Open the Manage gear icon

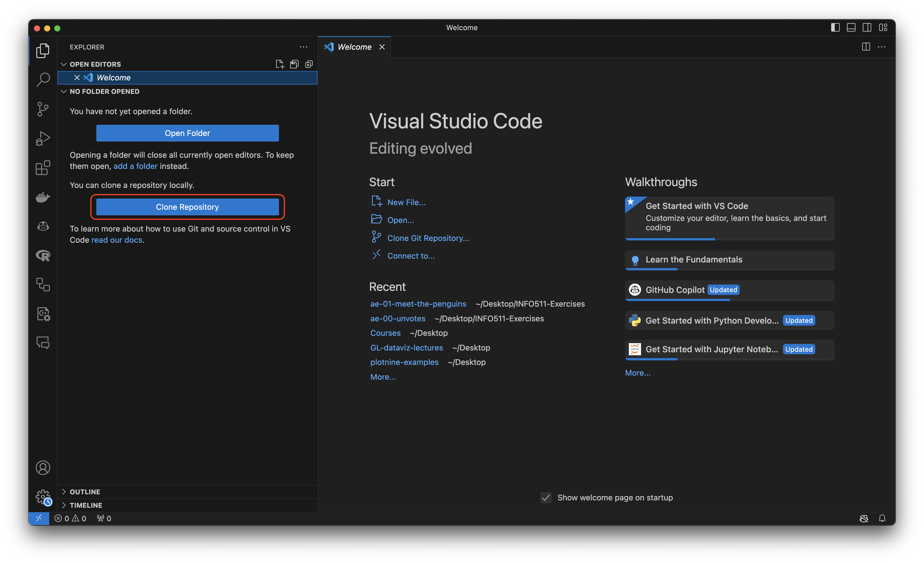click(x=43, y=497)
